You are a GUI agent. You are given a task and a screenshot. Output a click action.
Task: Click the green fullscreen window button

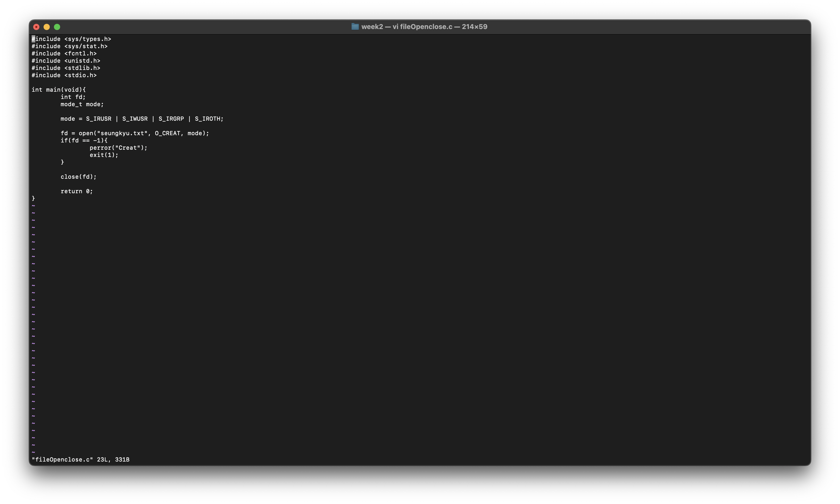57,27
